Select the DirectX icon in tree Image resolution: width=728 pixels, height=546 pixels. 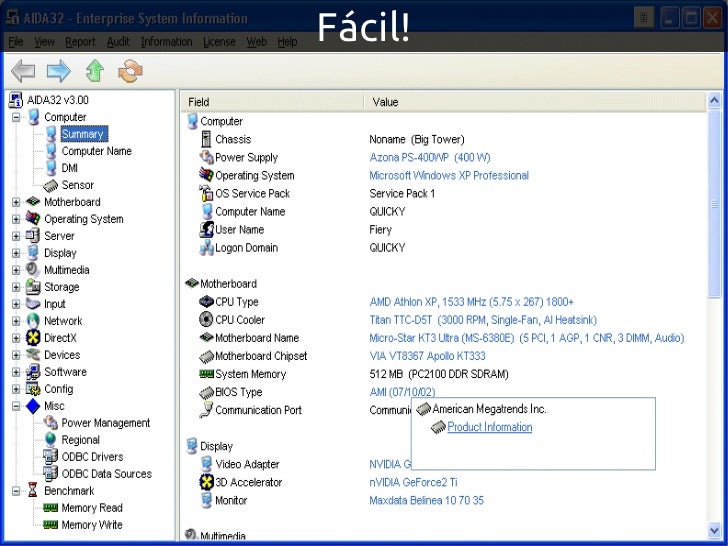(33, 338)
